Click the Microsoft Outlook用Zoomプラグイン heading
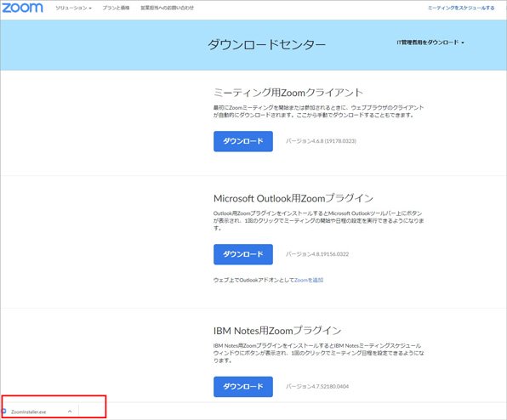This screenshot has height=420, width=507. coord(293,198)
